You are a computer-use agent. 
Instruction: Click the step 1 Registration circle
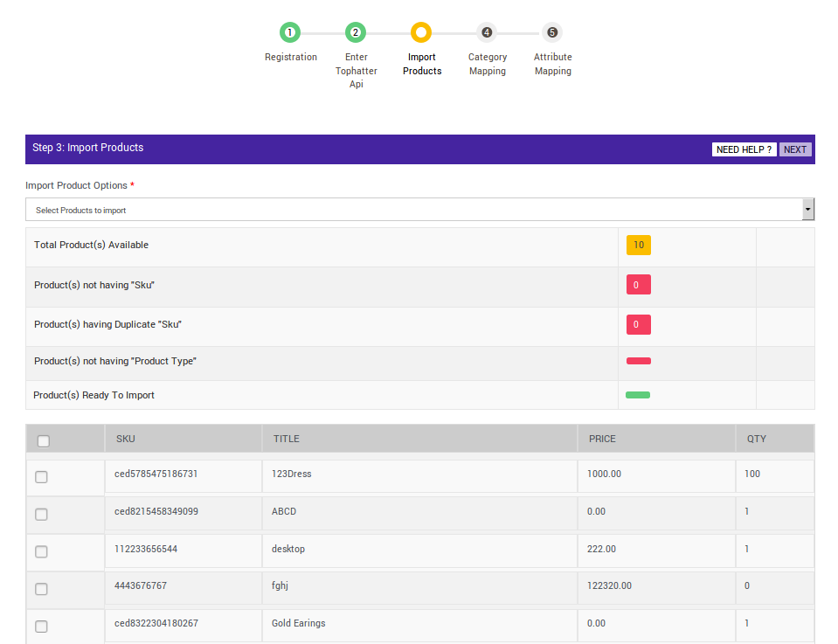(290, 33)
